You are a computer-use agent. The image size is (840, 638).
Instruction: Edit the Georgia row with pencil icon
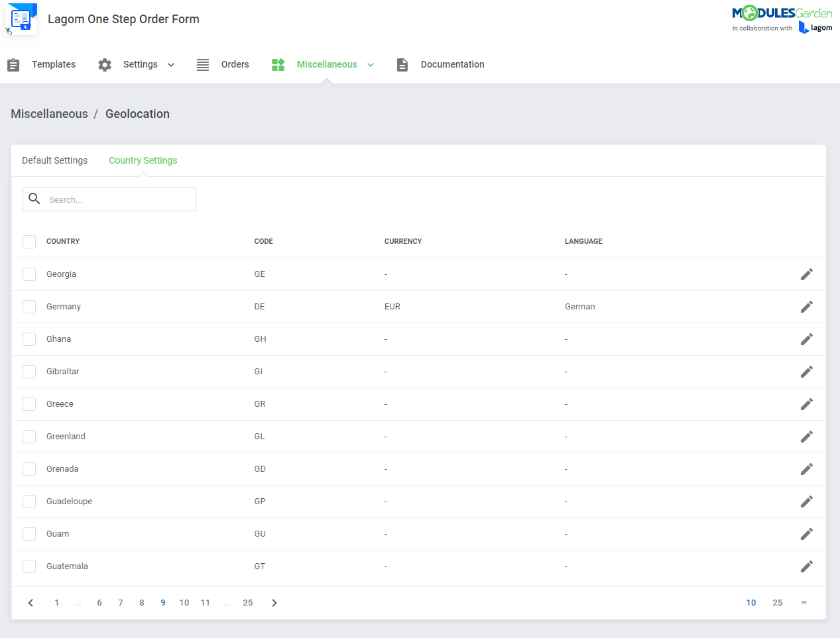click(806, 274)
